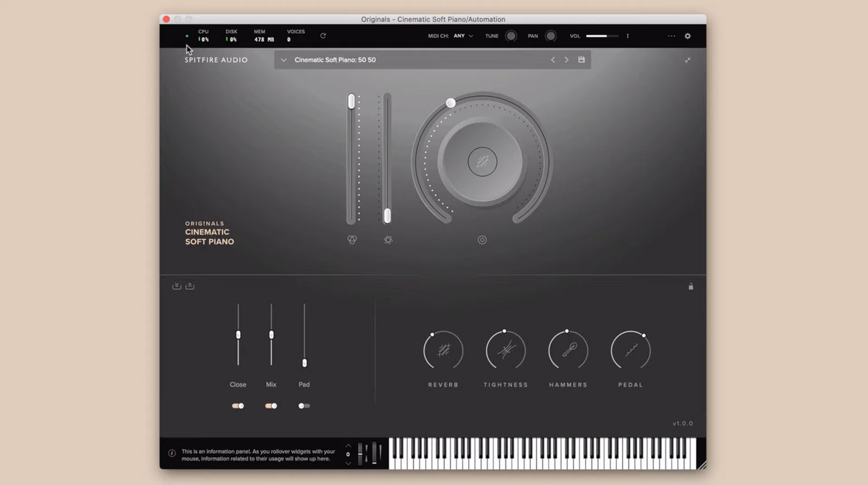
Task: Click the refresh icon next to Voices
Action: 323,35
